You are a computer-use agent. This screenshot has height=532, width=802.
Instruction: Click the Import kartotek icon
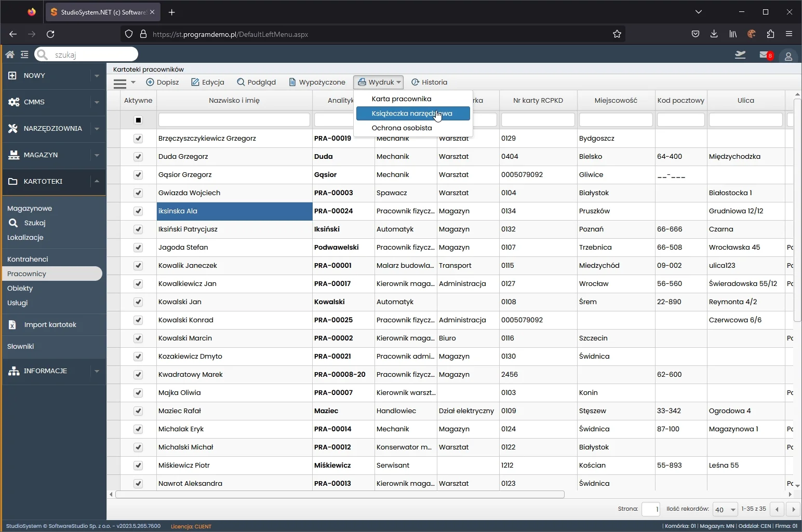coord(12,325)
